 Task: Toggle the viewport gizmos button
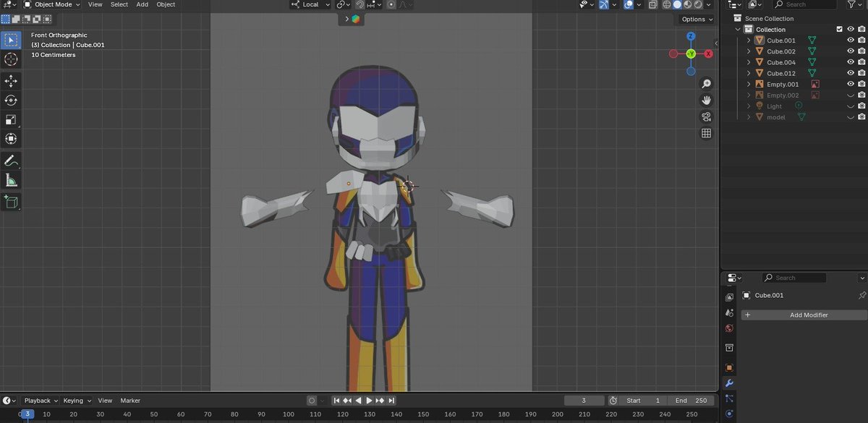[603, 4]
